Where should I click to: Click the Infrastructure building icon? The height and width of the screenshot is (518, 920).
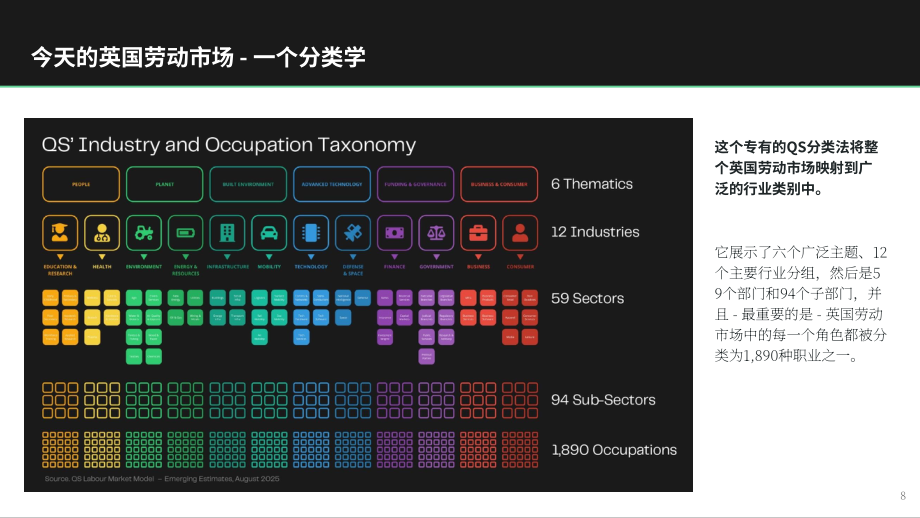click(x=227, y=233)
